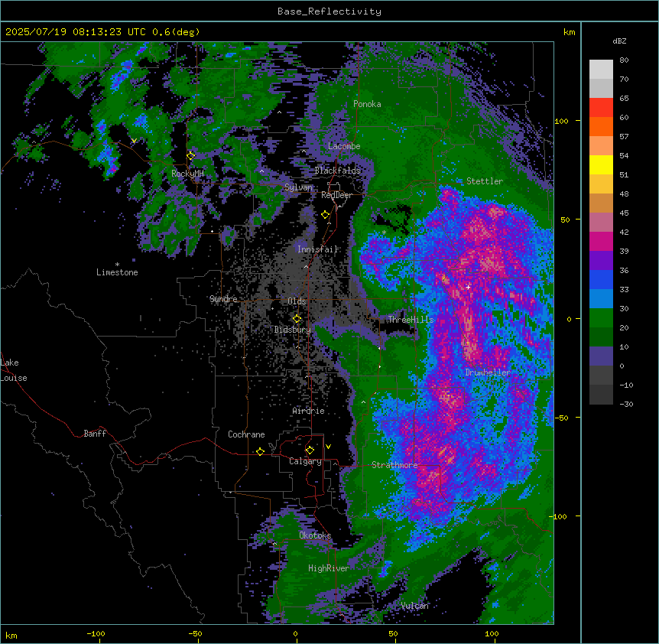659x644 pixels.
Task: Click the 45 value on the dBZ legend
Action: 624,213
